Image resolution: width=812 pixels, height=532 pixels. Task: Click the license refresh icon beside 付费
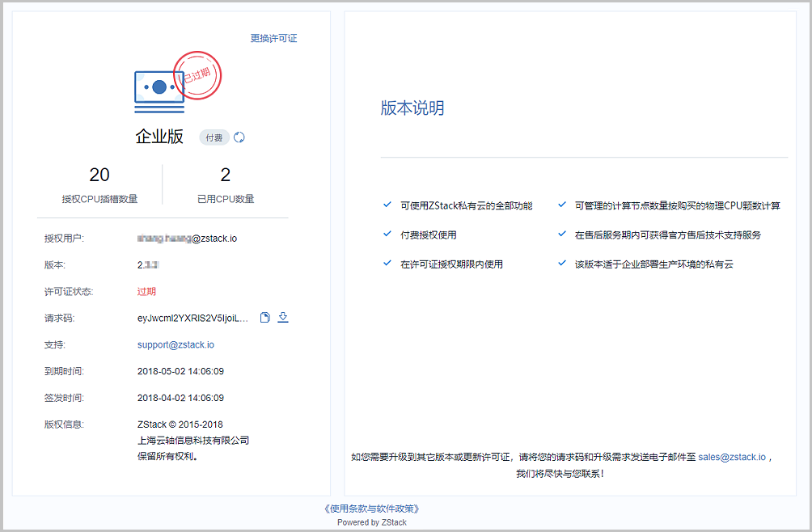coord(239,137)
